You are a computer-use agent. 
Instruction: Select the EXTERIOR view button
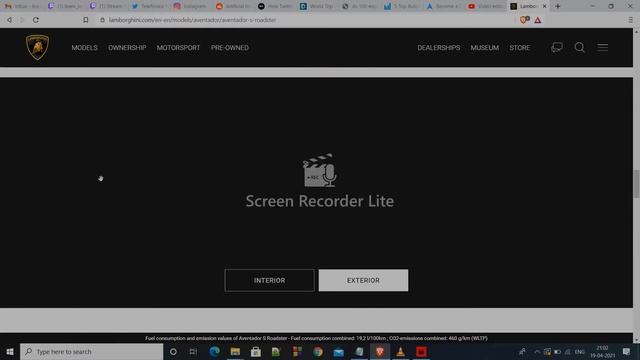coord(363,280)
